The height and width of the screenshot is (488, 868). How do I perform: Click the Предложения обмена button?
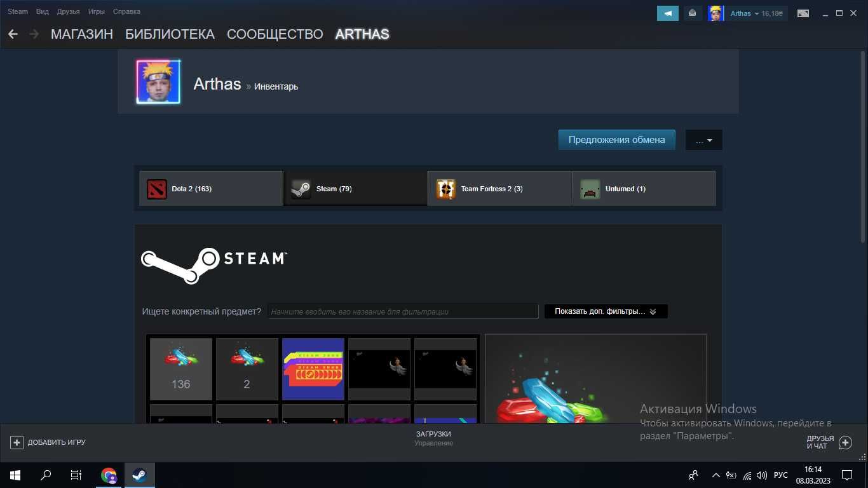[616, 140]
